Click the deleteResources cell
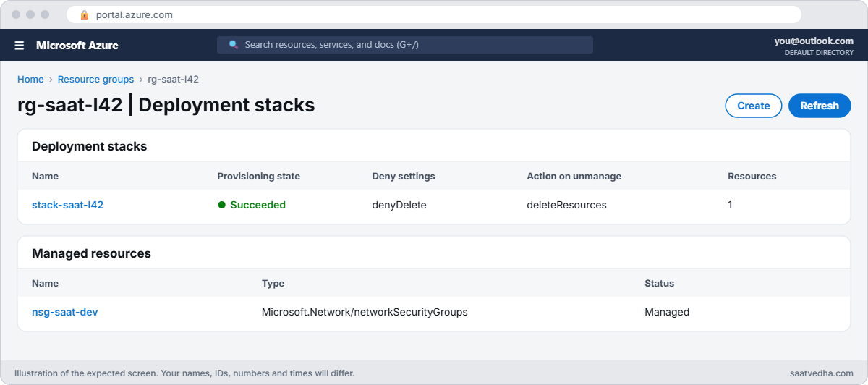 pos(566,205)
